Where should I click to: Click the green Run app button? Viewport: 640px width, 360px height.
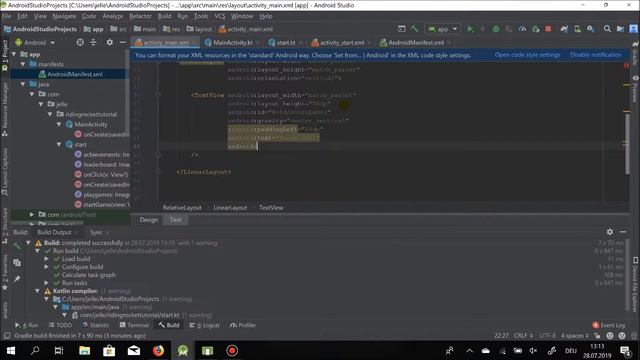tap(470, 29)
